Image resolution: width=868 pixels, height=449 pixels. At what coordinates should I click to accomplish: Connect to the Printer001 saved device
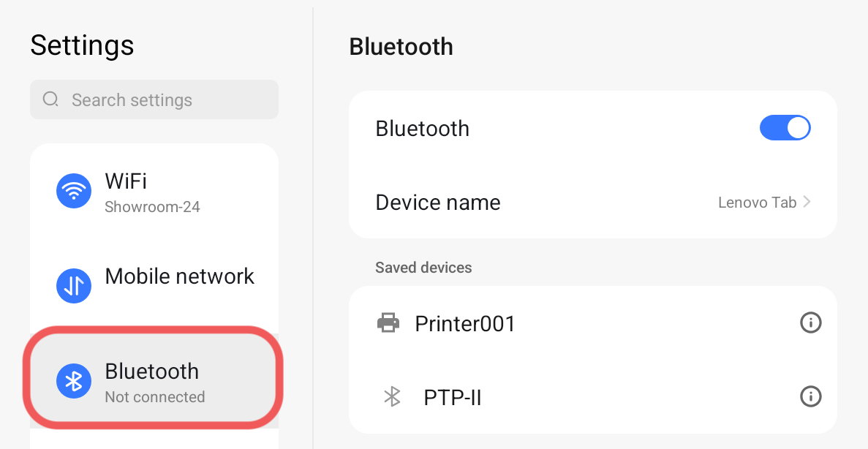pos(465,323)
